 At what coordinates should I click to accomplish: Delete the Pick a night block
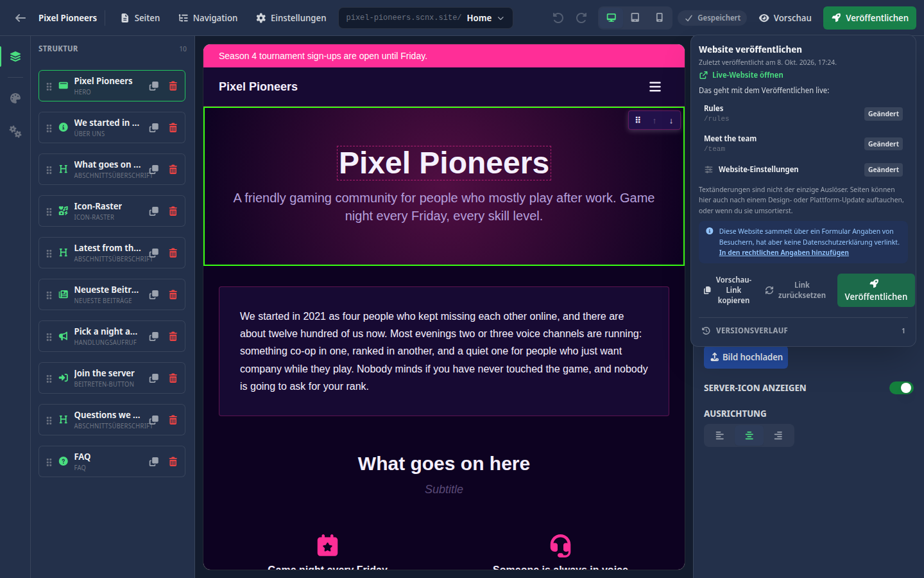tap(173, 337)
